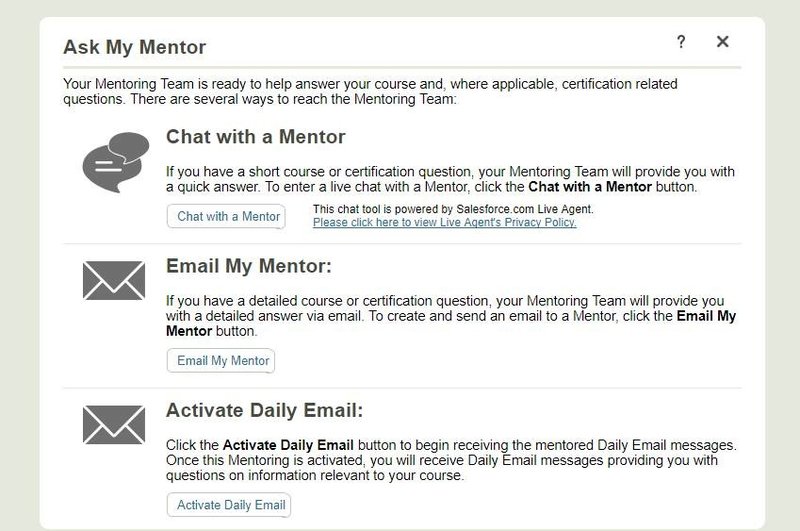Click the short course question description paragraph
The width and height of the screenshot is (800, 531).
click(x=451, y=179)
